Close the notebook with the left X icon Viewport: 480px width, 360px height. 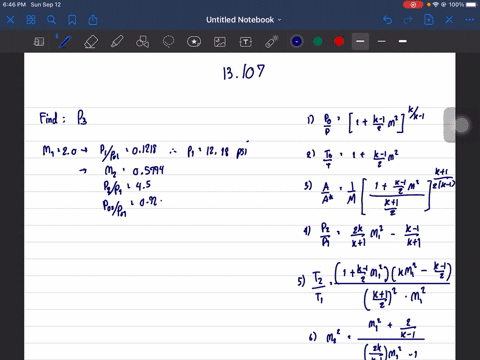10,20
